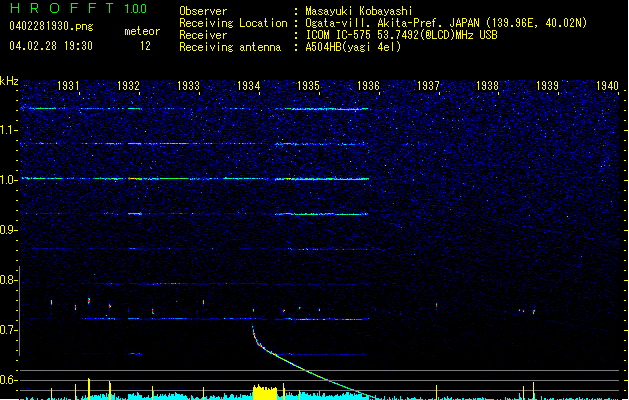Click the 1931 time marker
This screenshot has height=400, width=629.
click(69, 87)
